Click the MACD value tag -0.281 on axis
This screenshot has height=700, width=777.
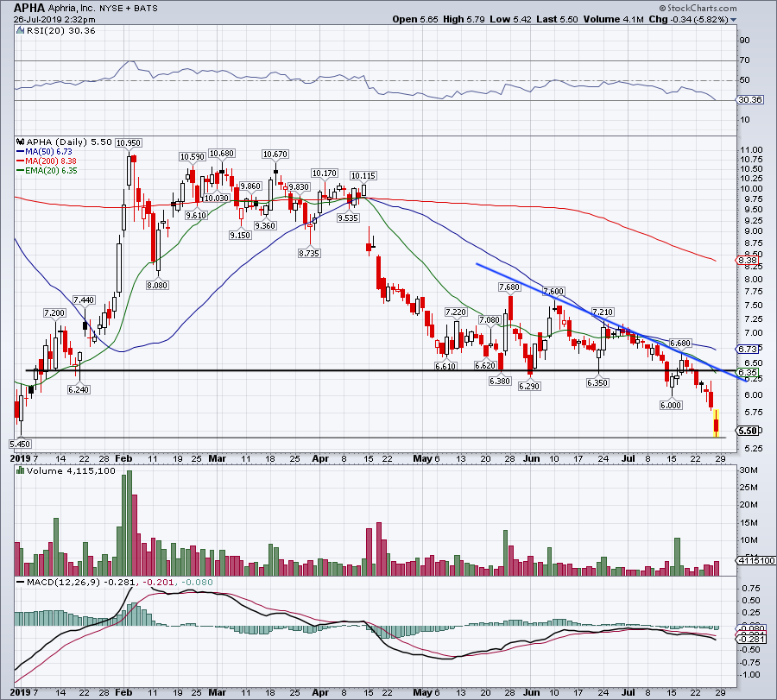coord(749,639)
